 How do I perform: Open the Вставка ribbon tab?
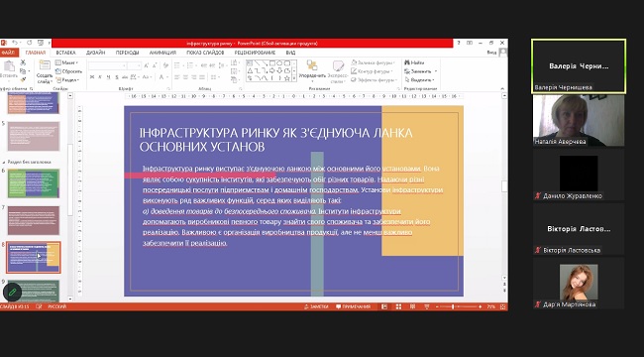[65, 53]
